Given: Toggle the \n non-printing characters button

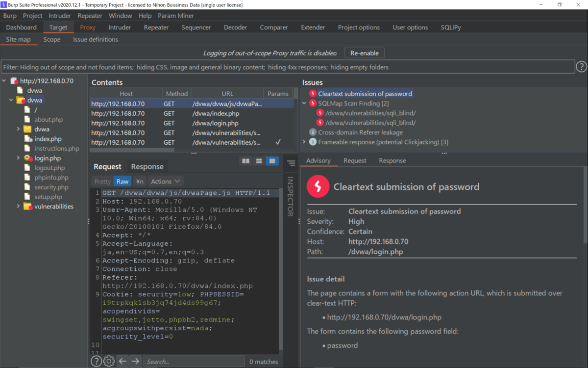Looking at the screenshot, I should [140, 181].
